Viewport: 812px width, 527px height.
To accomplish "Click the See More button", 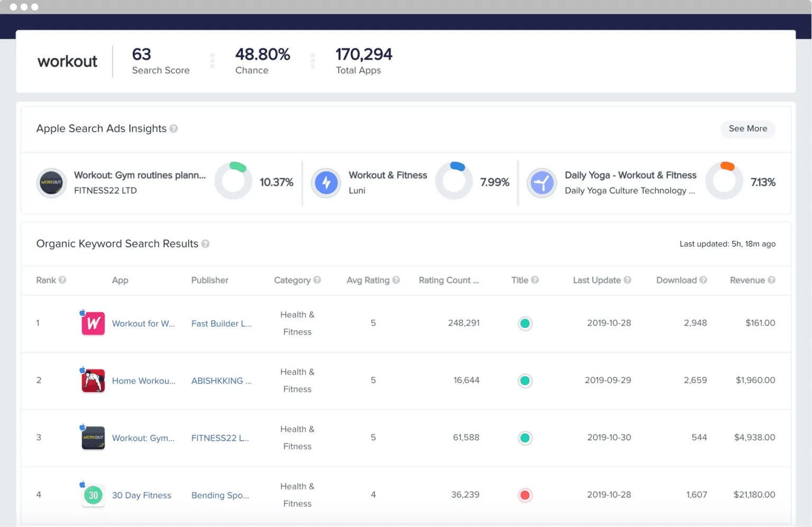I will click(x=748, y=128).
